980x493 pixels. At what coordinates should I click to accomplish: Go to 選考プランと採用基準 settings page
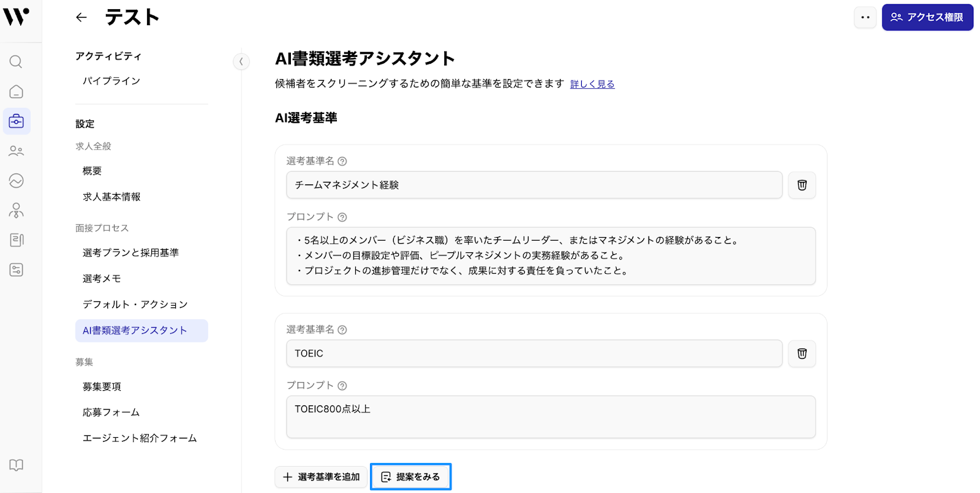[130, 253]
